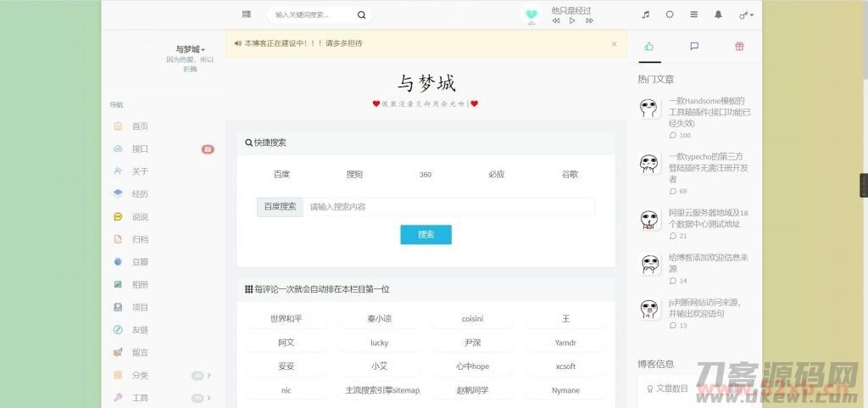Open the xcsoft friend link
This screenshot has height=408, width=868.
pos(565,366)
